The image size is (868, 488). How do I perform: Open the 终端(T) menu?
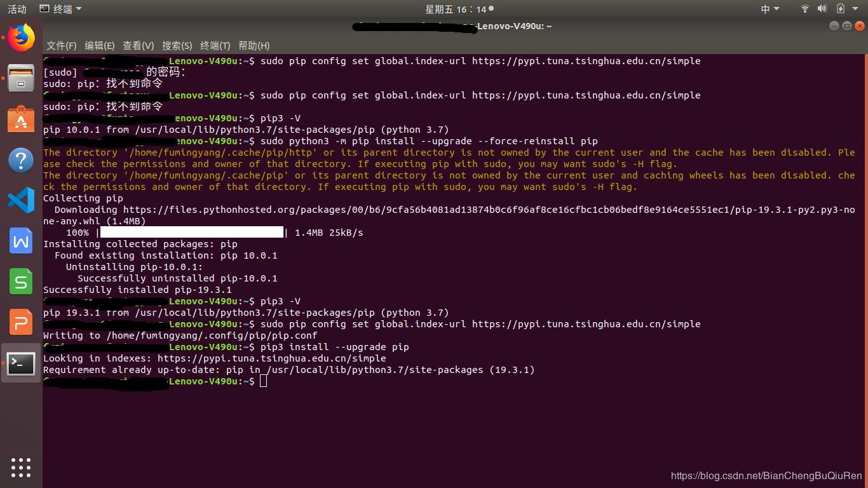pyautogui.click(x=215, y=46)
